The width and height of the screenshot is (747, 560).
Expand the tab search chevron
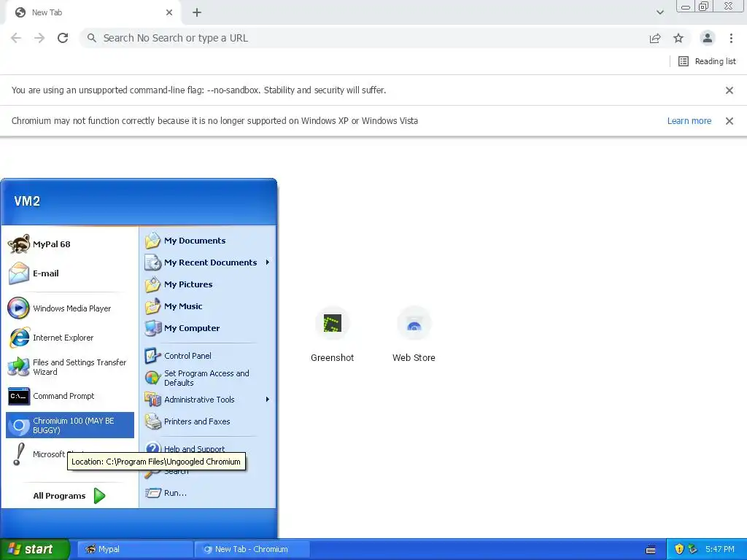(x=659, y=12)
